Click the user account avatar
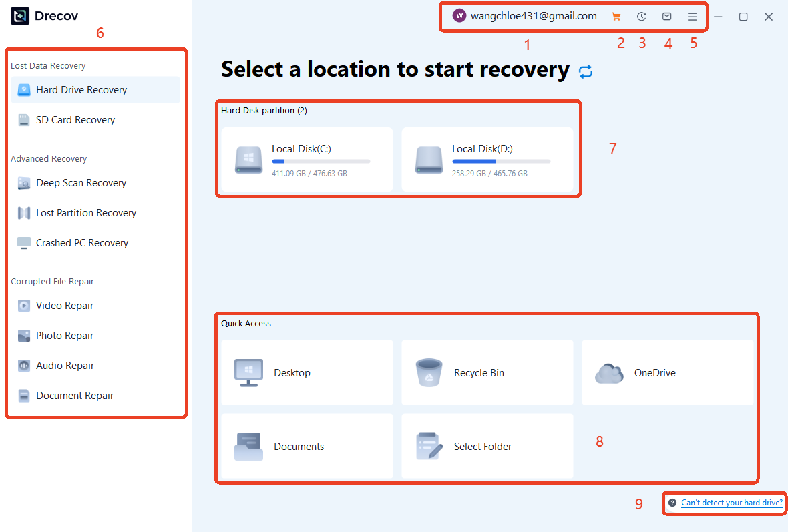The height and width of the screenshot is (532, 788). click(x=459, y=16)
